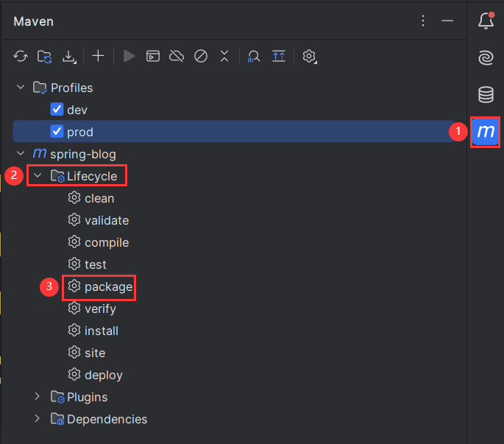
Task: Click Generate Sources and Update Folders icon
Action: 44,56
